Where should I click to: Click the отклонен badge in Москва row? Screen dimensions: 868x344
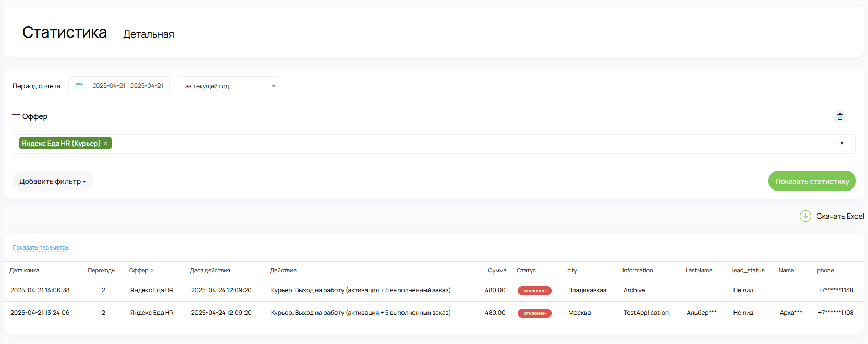coord(534,313)
